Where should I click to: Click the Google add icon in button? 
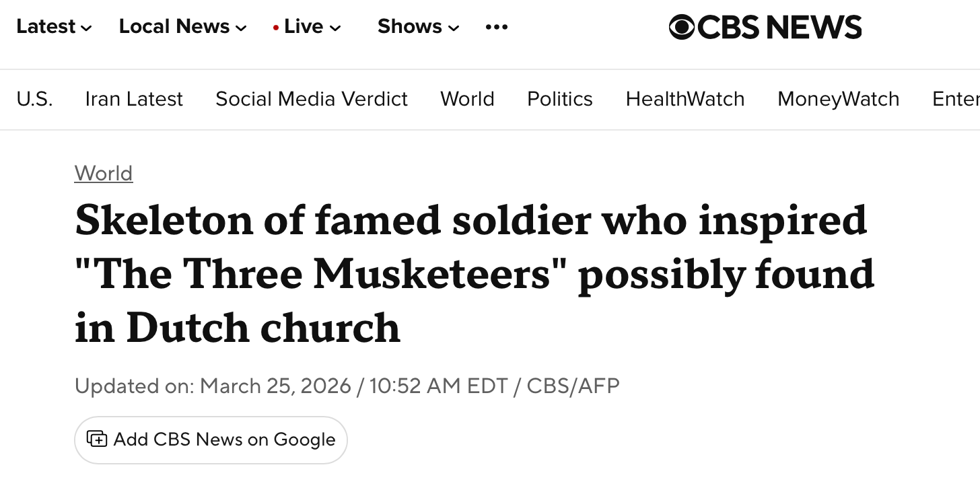point(97,440)
